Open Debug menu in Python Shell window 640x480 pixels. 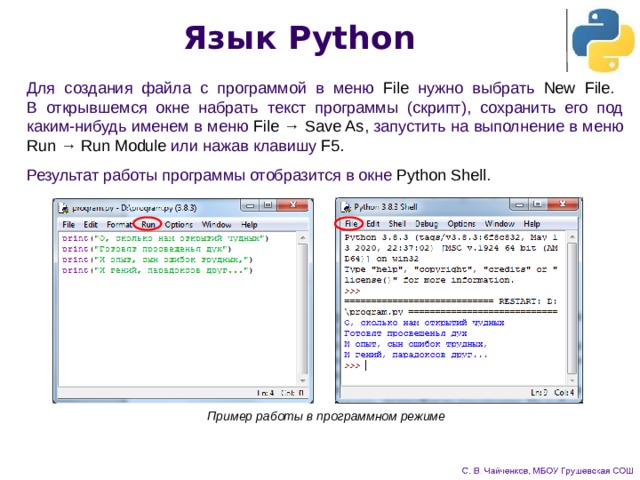(x=427, y=224)
